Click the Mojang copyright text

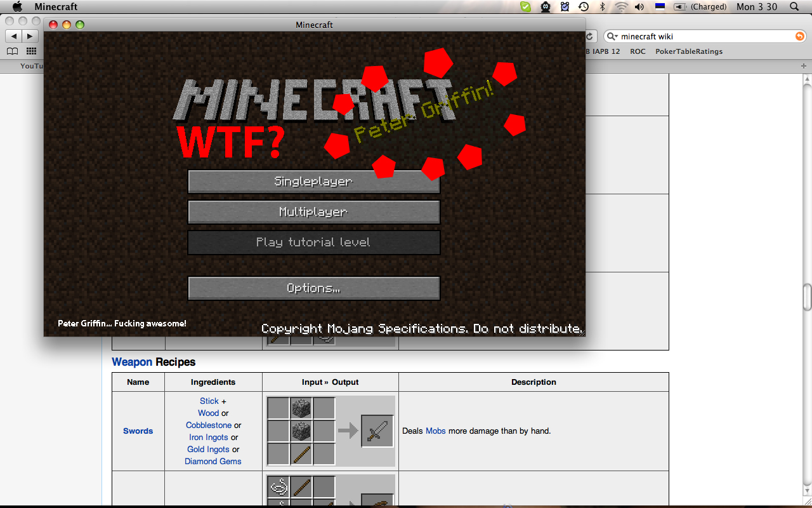[x=422, y=329]
